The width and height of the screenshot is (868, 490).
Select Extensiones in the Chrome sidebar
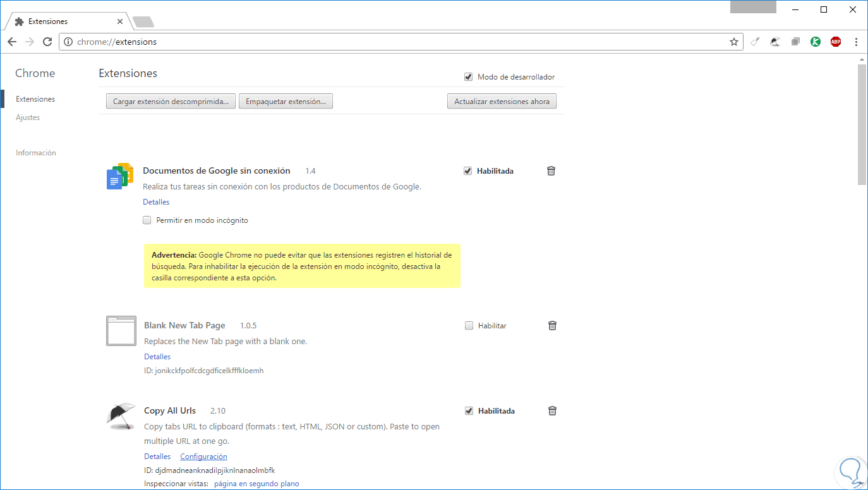[35, 99]
